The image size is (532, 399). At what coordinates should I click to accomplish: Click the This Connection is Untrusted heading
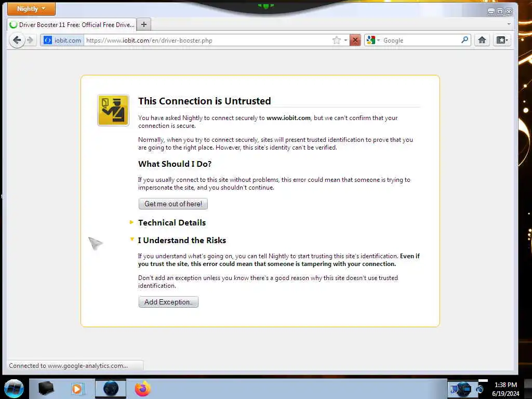pos(205,101)
